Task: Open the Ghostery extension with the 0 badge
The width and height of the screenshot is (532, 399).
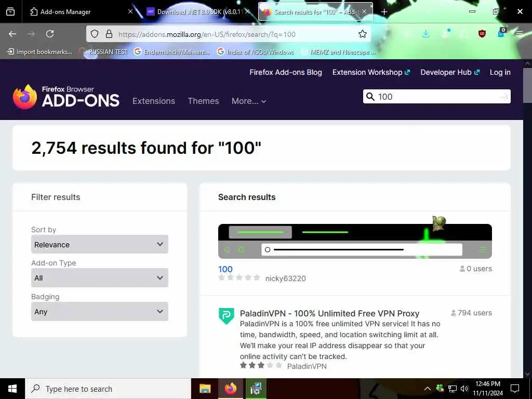Action: [501, 33]
